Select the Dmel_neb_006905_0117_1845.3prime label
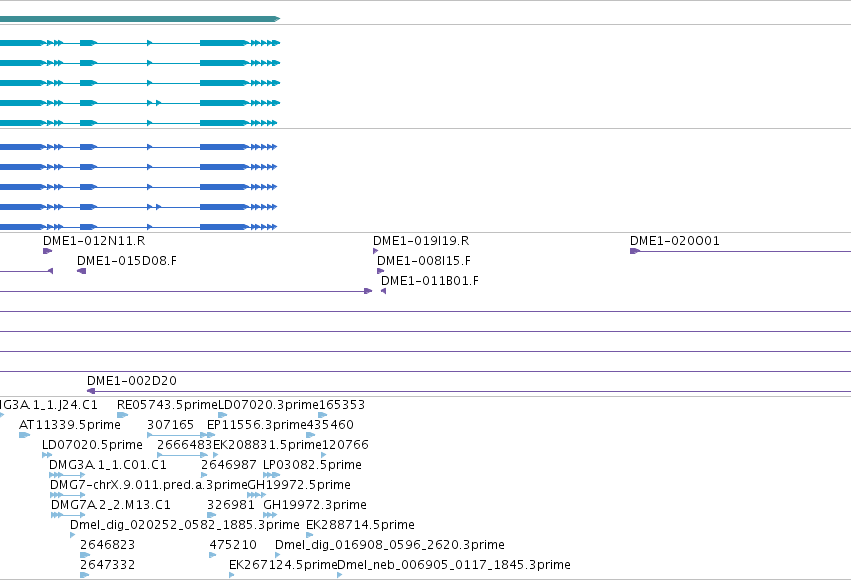The image size is (851, 580). (x=454, y=565)
